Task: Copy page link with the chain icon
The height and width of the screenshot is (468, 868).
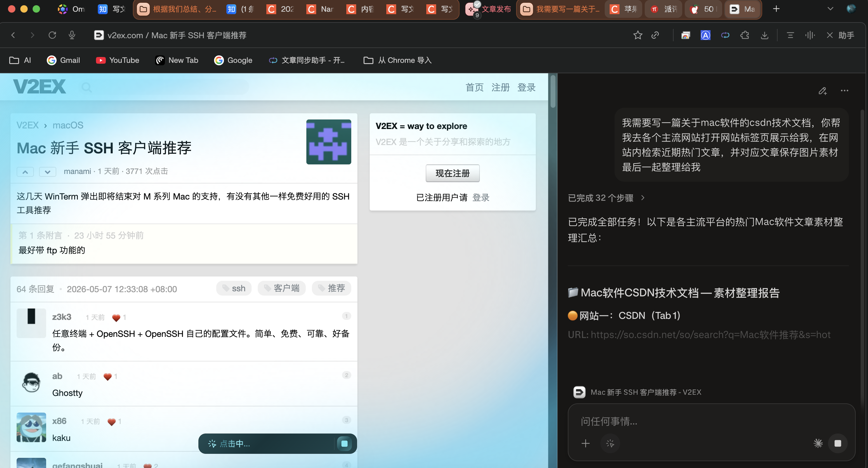Action: pyautogui.click(x=655, y=35)
